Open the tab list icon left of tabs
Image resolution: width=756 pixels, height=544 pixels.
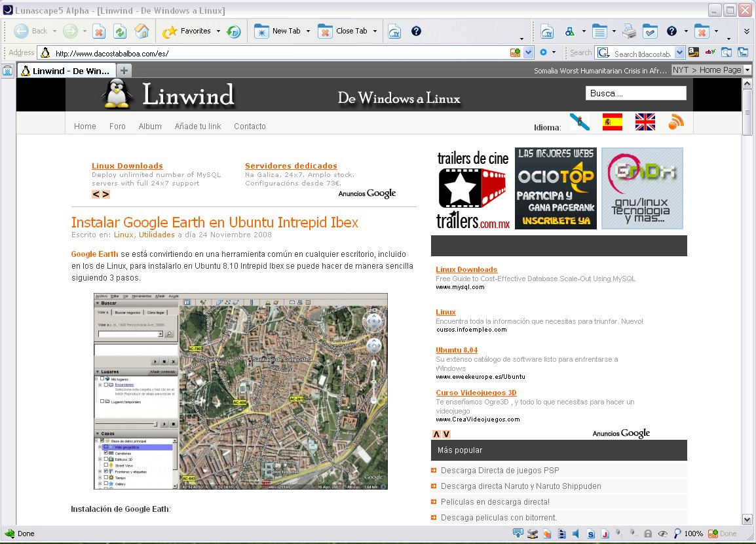(x=8, y=71)
